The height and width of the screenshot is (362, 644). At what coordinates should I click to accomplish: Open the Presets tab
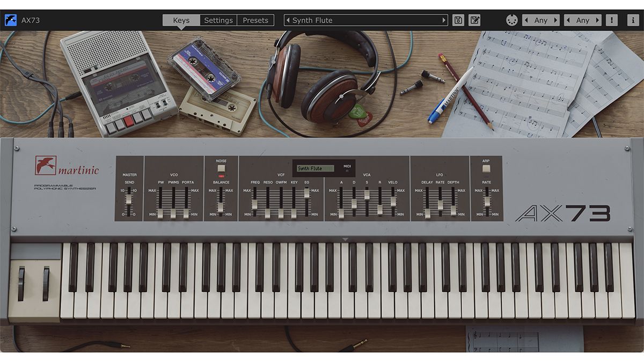pos(255,20)
